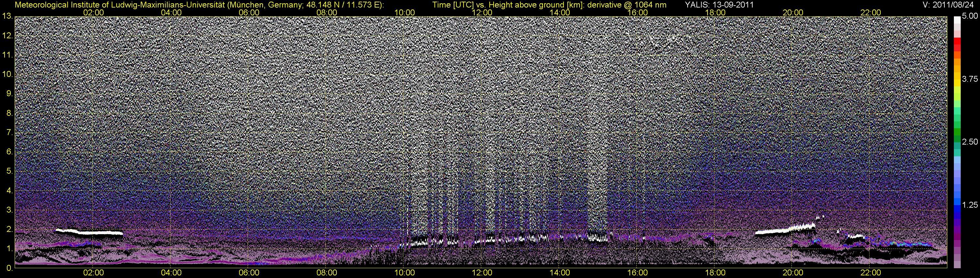This screenshot has width=980, height=278.
Task: Click the white cloud layer near 02:00
Action: (x=90, y=232)
